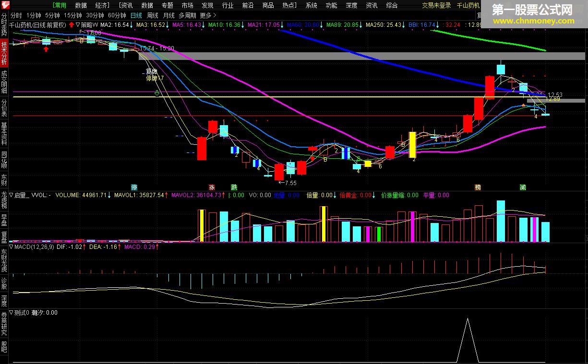
Task: Click the 减 marker below the chart
Action: (522, 187)
